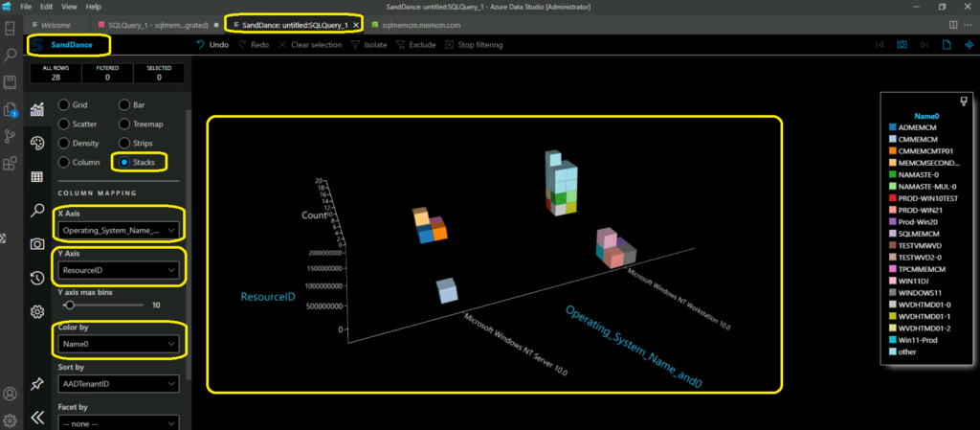Select SandDance Chart panel icon
980x430 pixels.
pos(37,110)
